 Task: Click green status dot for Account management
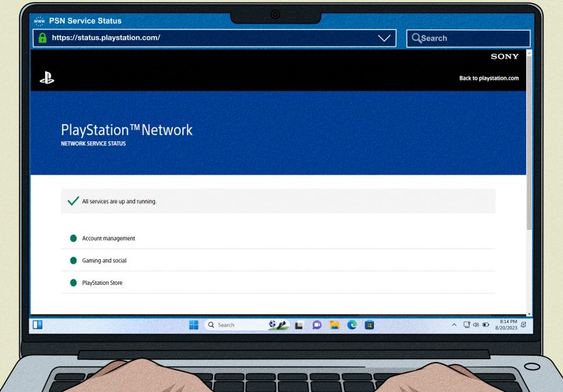tap(73, 238)
